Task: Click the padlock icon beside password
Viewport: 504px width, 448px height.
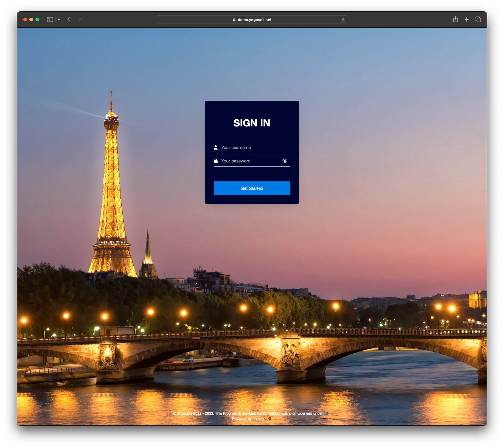Action: 216,161
